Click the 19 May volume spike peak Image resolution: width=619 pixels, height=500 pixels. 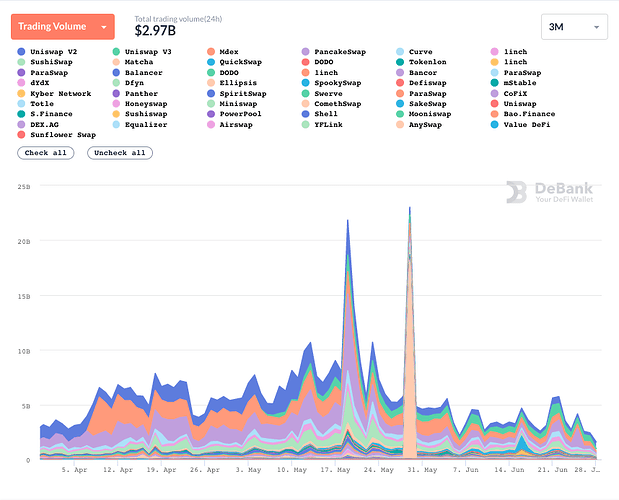coord(348,222)
